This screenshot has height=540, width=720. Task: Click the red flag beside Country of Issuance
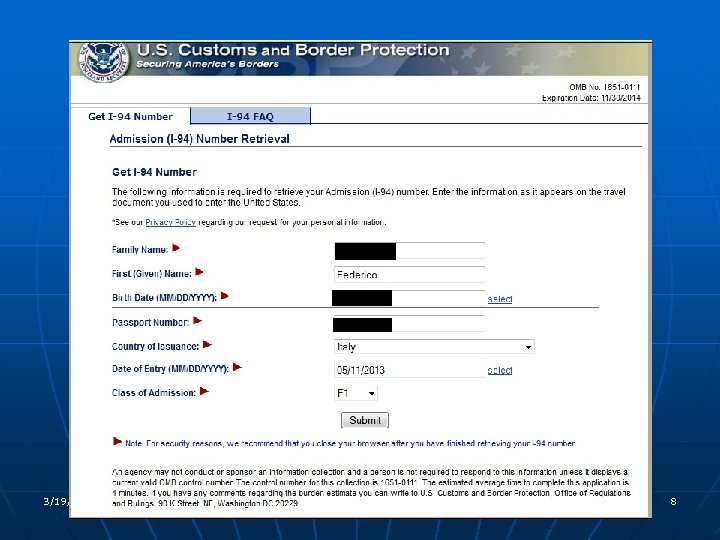pyautogui.click(x=208, y=344)
